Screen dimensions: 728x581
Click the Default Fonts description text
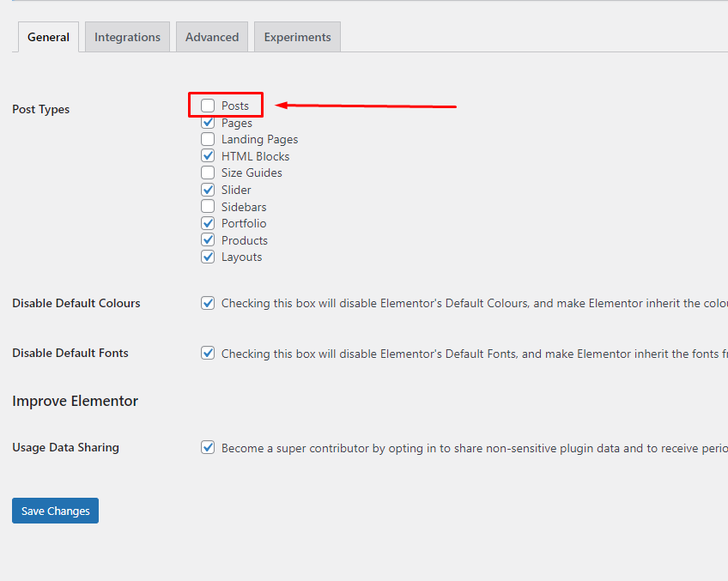coord(475,354)
